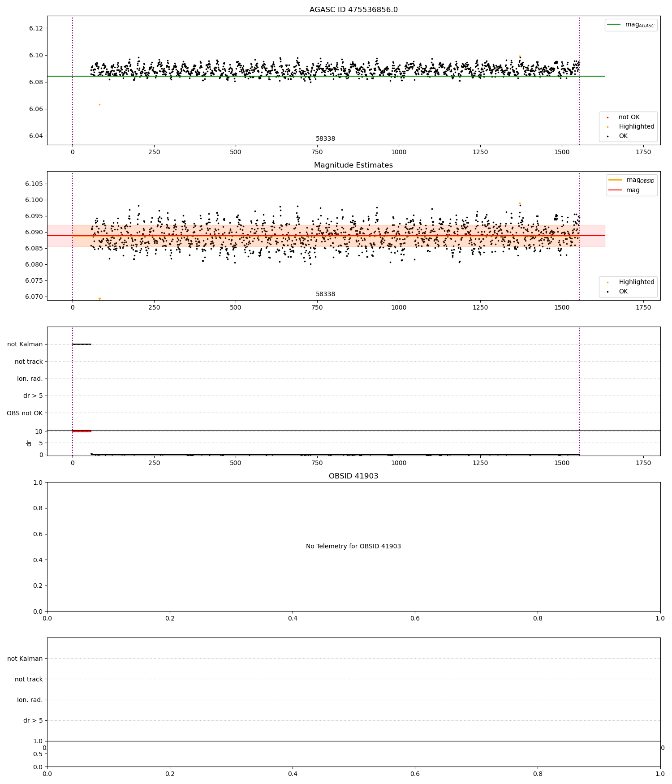Click the 'not Kalman' label in the bottom panel
Screen dimensions: 672x784
coord(25,659)
